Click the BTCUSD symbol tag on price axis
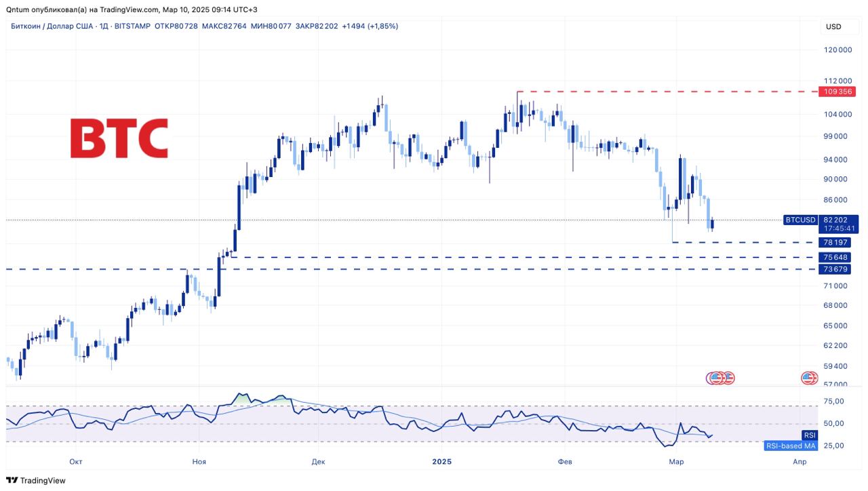The height and width of the screenshot is (491, 868). [800, 220]
